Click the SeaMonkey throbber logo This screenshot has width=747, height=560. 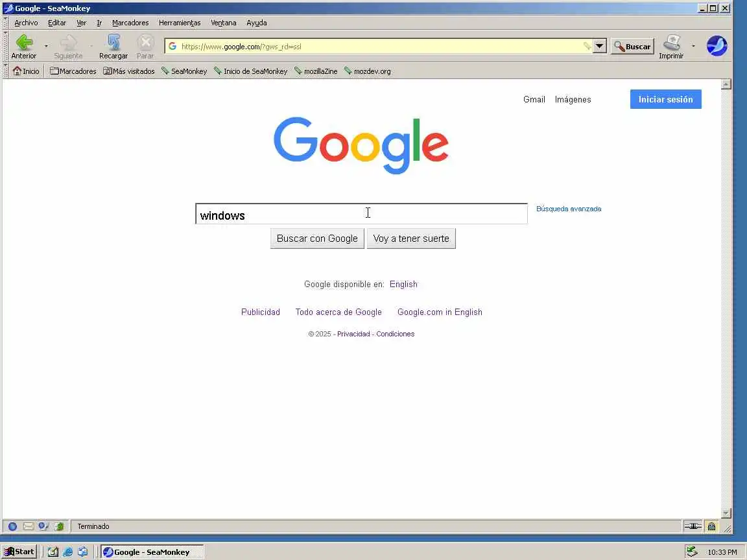click(x=717, y=46)
